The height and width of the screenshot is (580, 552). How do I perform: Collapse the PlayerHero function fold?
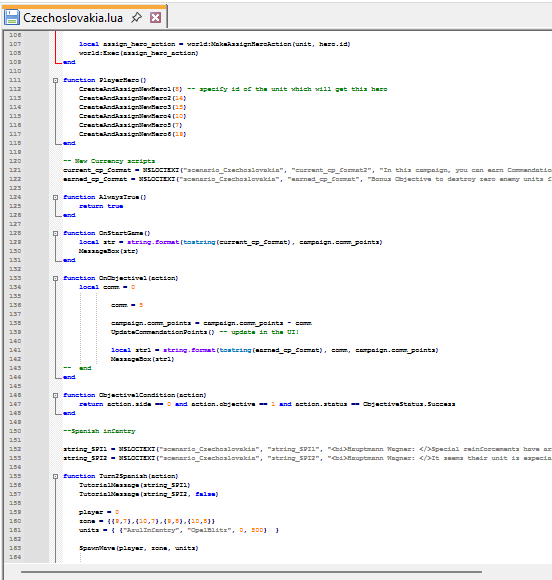pos(55,80)
